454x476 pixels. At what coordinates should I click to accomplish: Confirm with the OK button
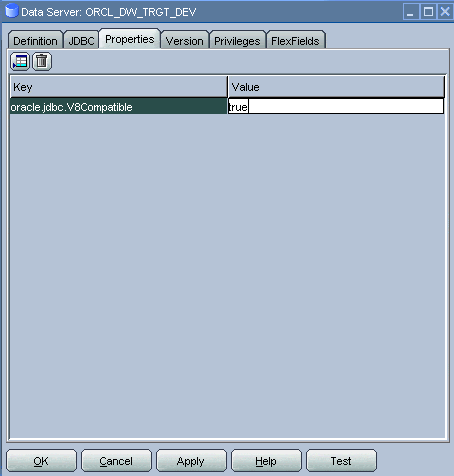click(x=41, y=461)
